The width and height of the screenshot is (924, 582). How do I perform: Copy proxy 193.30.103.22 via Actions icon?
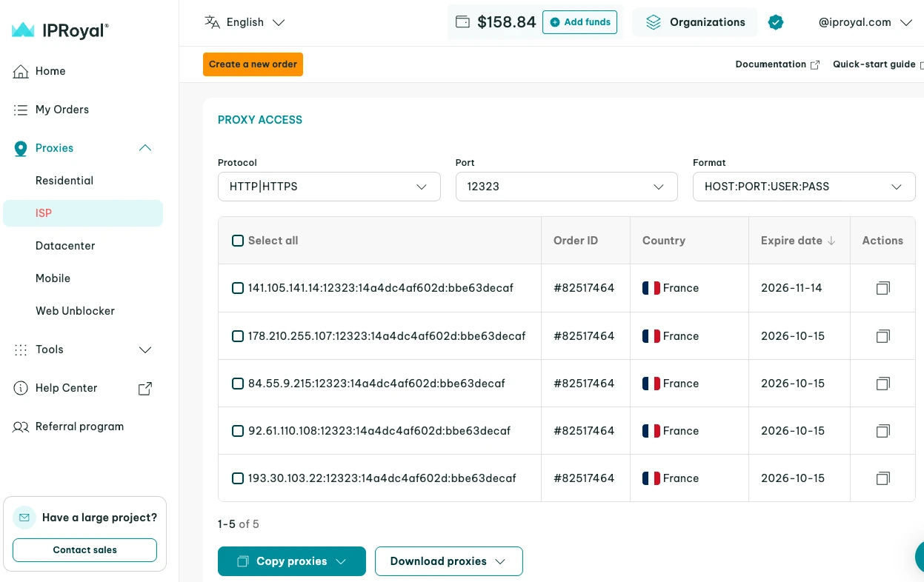(883, 478)
